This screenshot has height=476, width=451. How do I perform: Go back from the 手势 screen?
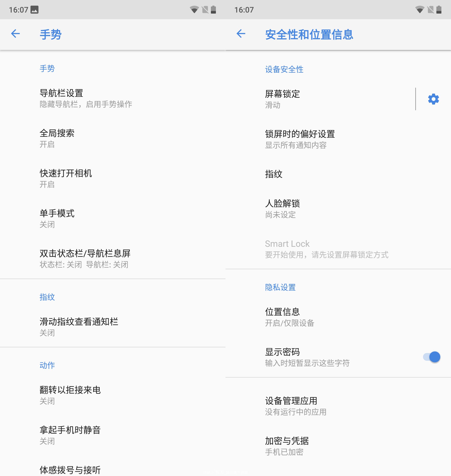(x=15, y=34)
